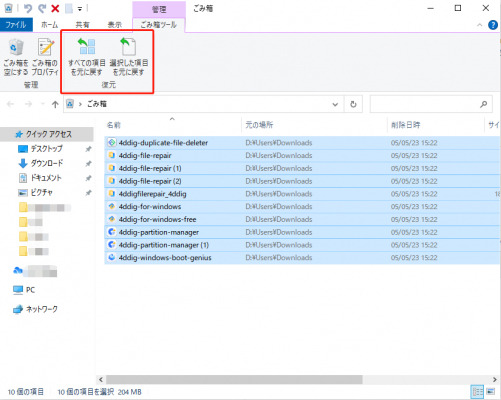Click the horizontal scrollbar thumb
The height and width of the screenshot is (400, 501).
pyautogui.click(x=234, y=379)
